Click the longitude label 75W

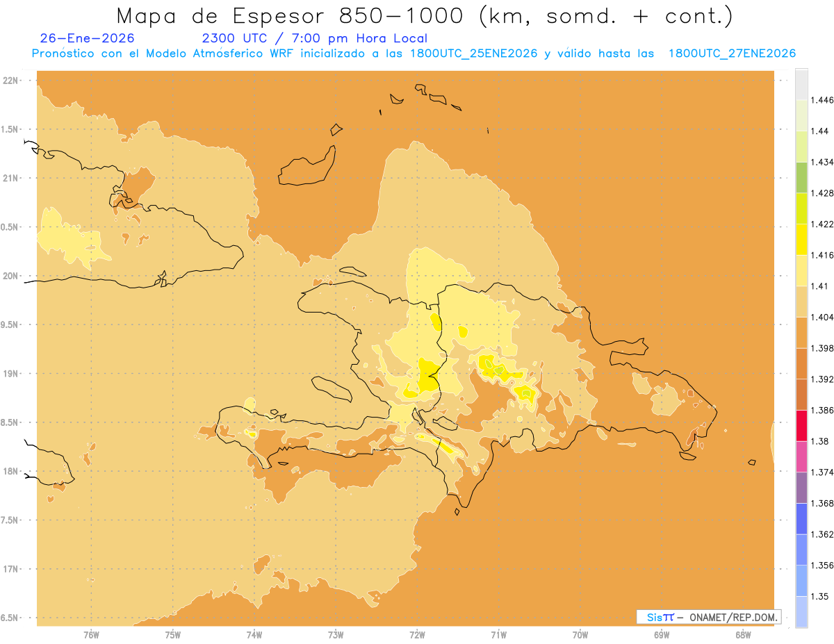point(172,635)
